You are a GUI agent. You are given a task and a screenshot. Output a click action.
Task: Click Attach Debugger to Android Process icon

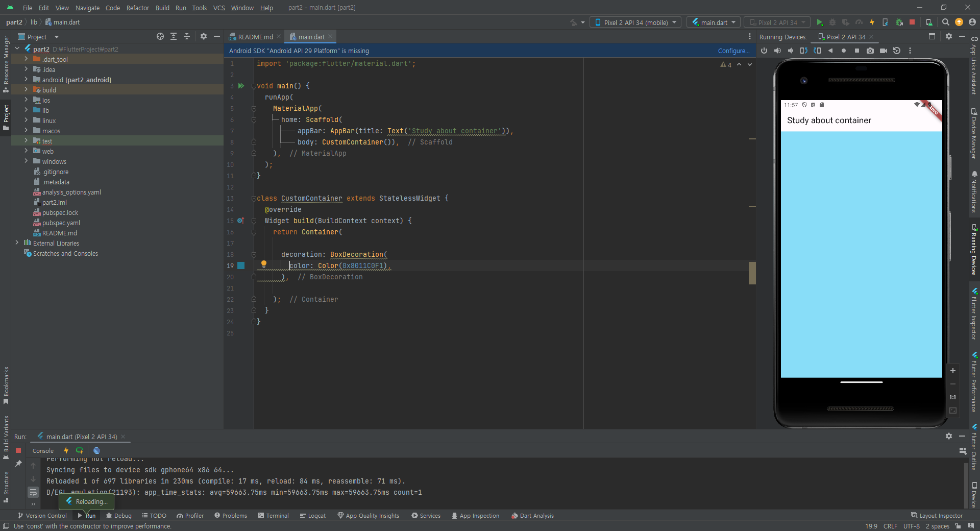click(x=899, y=22)
